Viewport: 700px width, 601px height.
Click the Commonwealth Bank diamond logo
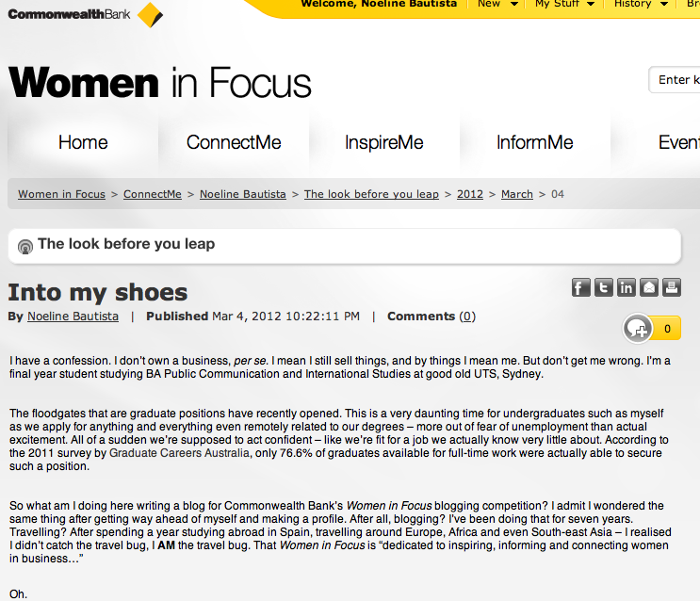point(149,14)
